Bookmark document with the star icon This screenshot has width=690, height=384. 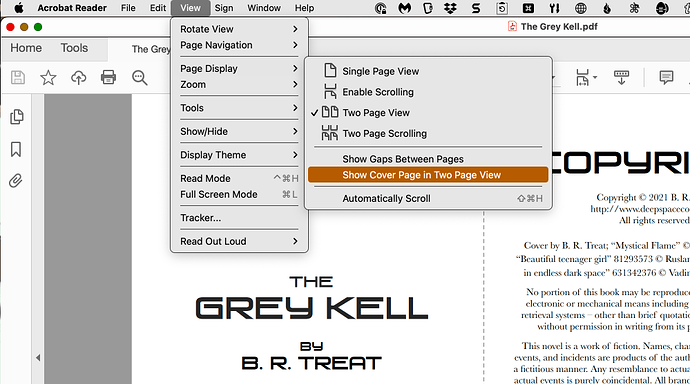pos(48,78)
